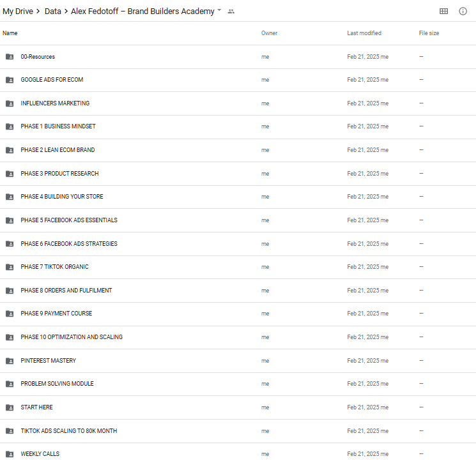This screenshot has width=476, height=463.
Task: Select the WEEKLY CALLS folder icon
Action: coord(10,454)
